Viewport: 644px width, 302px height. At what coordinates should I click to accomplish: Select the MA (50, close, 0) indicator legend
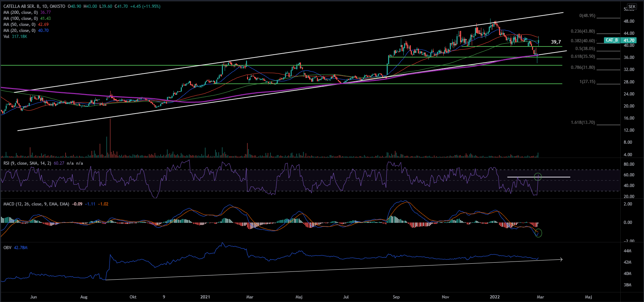(19, 24)
